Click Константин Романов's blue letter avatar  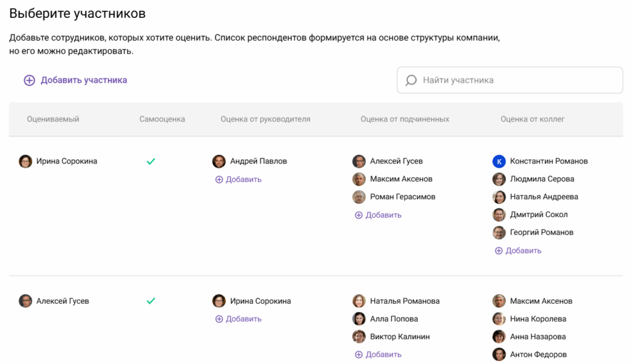pyautogui.click(x=499, y=161)
